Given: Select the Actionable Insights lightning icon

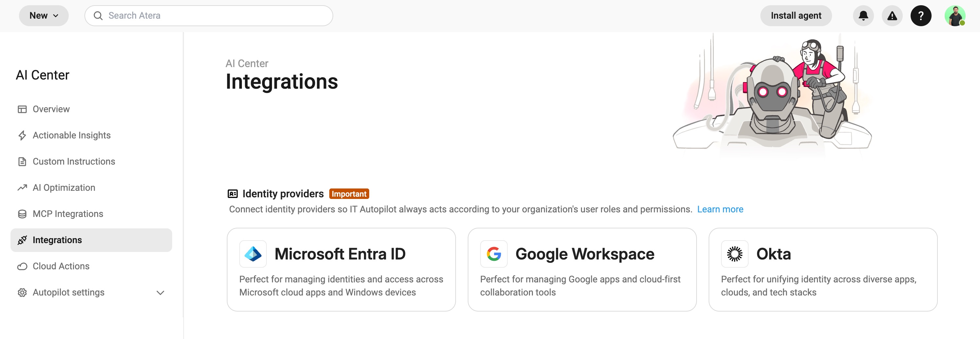Looking at the screenshot, I should pos(23,135).
